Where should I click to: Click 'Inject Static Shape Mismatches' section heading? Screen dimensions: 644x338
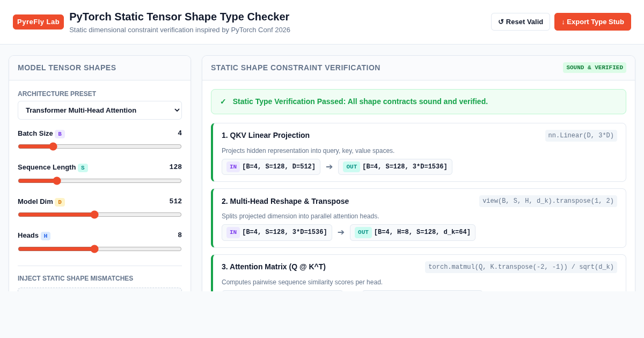point(76,278)
